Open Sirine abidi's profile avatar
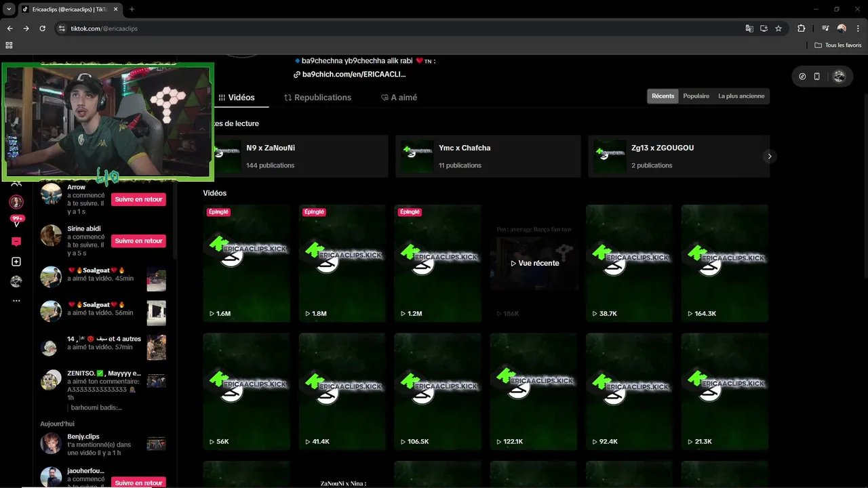 51,235
